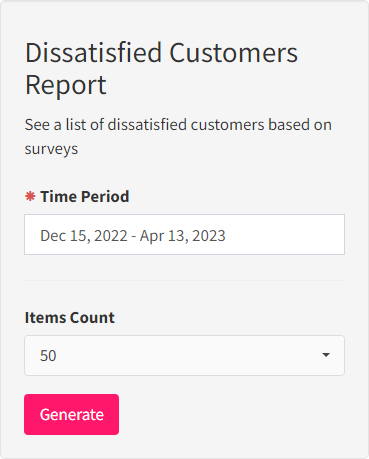Click the Time Period label

[85, 197]
